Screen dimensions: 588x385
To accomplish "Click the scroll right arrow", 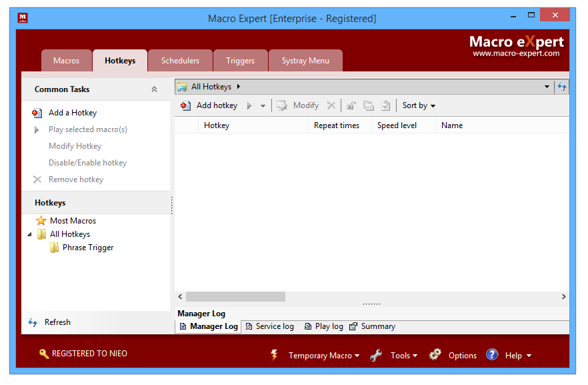I will tap(563, 297).
